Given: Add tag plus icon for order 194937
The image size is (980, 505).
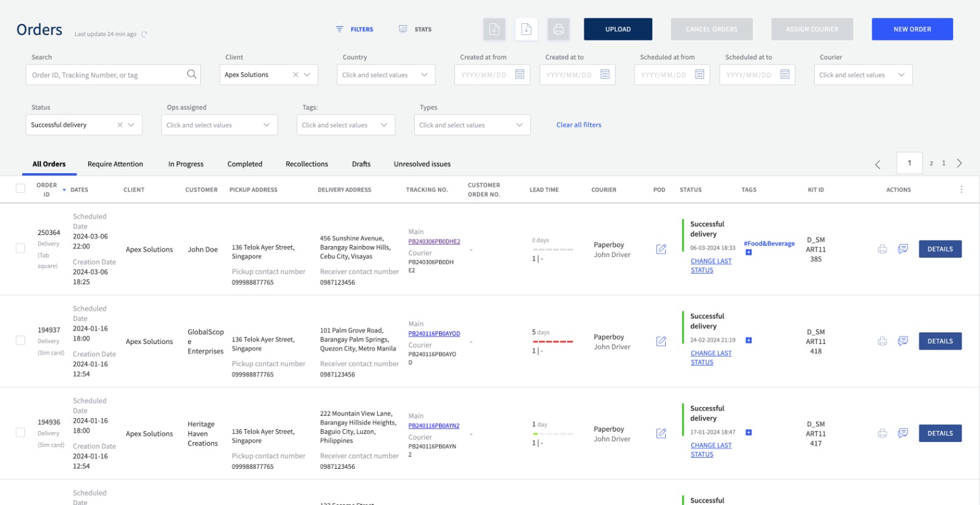Looking at the screenshot, I should click(748, 340).
